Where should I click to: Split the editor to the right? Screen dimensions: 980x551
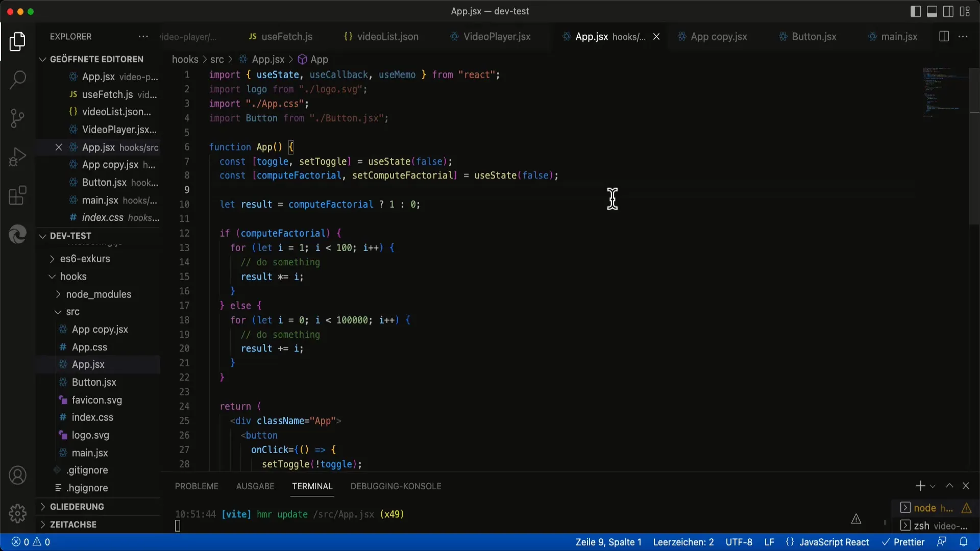pos(944,37)
